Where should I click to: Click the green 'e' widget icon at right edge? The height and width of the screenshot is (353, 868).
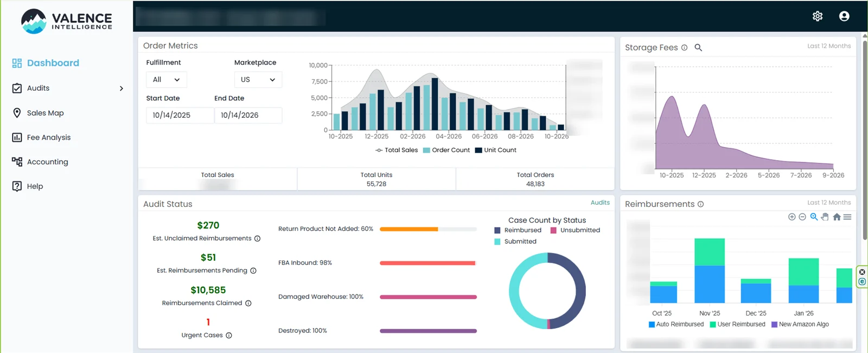[862, 282]
